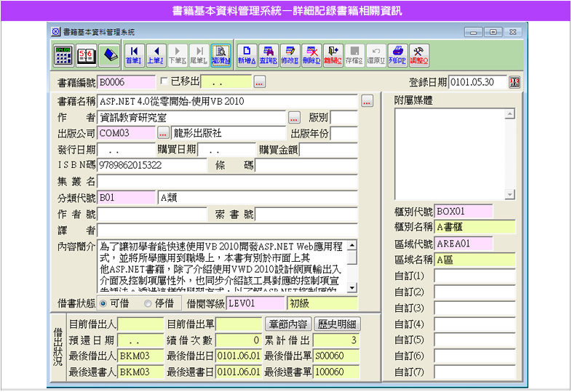
Task: Open lookup button beside 出版公司 code
Action: pyautogui.click(x=163, y=134)
